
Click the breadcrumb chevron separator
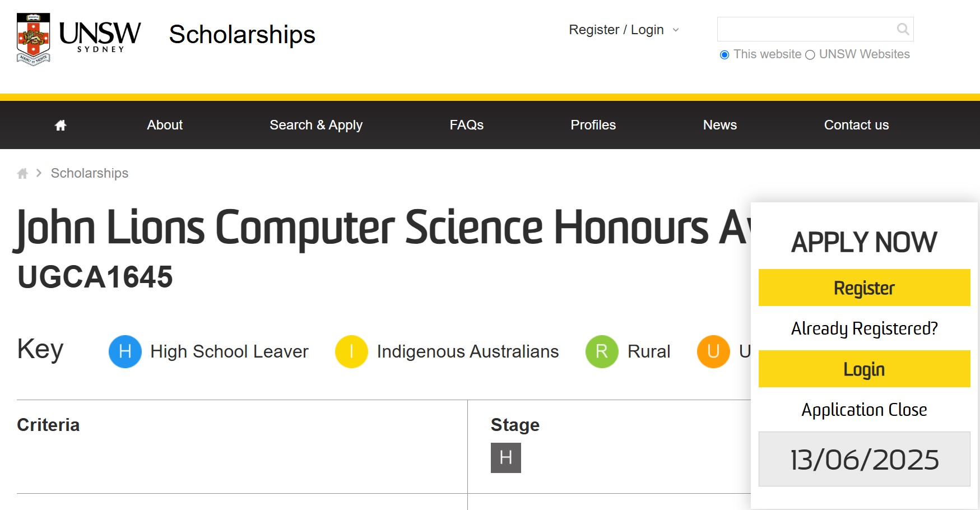[x=39, y=173]
